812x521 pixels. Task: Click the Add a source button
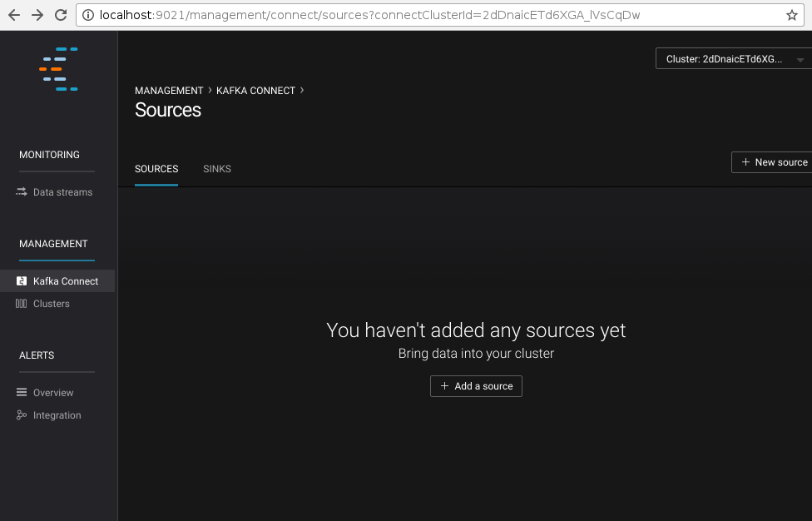[476, 386]
